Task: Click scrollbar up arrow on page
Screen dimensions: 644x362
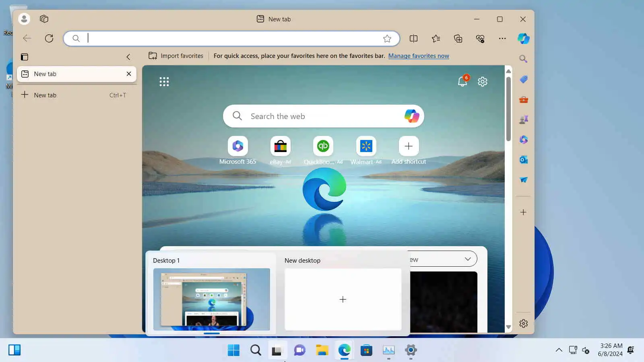Action: point(508,71)
